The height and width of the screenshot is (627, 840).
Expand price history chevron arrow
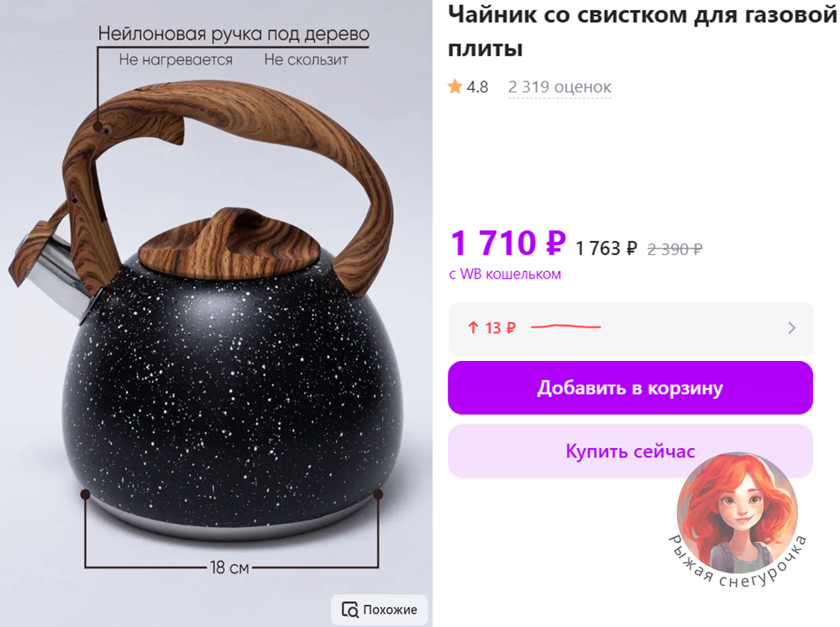click(792, 327)
